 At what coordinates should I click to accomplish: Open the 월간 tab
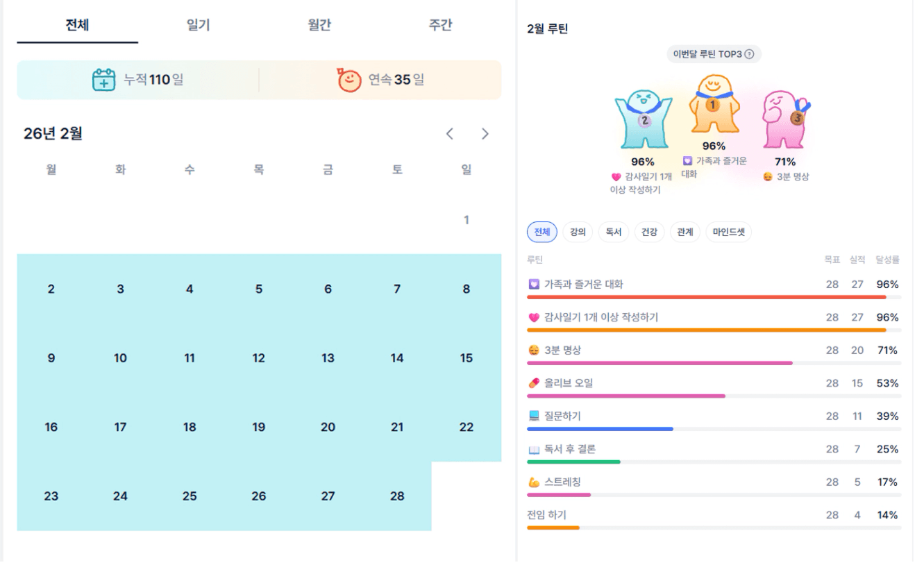tap(319, 26)
